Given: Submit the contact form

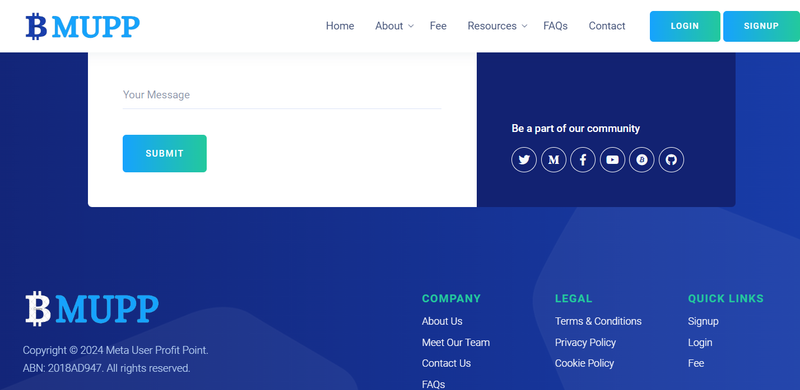Looking at the screenshot, I should (164, 153).
